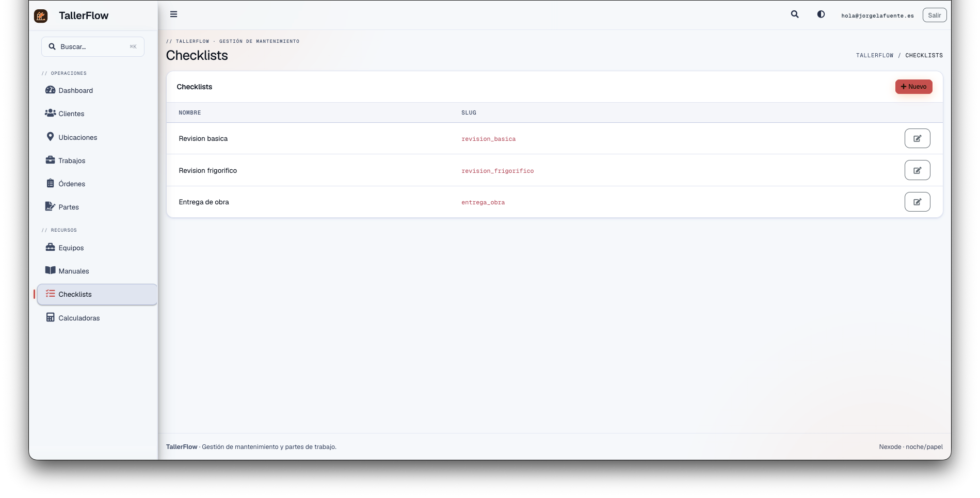Open Dashboard from the sidebar

click(96, 90)
